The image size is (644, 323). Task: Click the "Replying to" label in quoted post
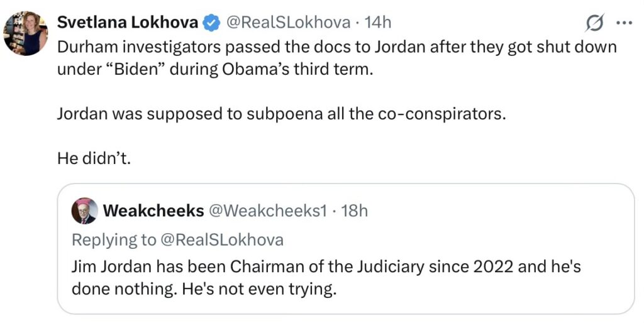point(114,239)
